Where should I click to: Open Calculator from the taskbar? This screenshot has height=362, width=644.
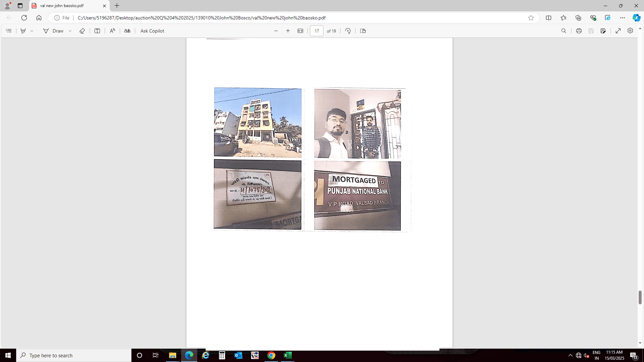(x=222, y=355)
